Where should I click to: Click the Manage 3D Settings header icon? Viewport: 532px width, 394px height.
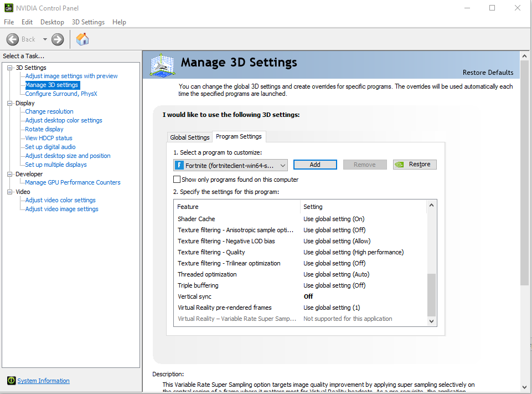pyautogui.click(x=163, y=64)
